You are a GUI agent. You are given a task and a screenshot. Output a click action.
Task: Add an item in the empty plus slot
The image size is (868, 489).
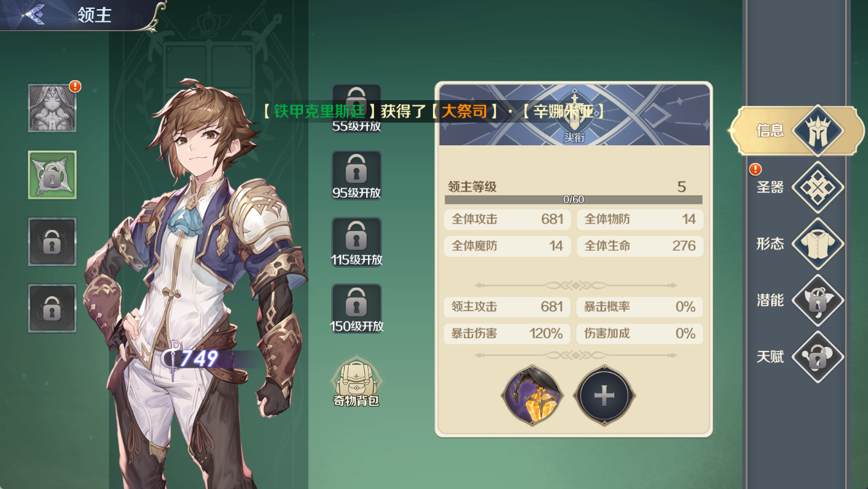[604, 396]
